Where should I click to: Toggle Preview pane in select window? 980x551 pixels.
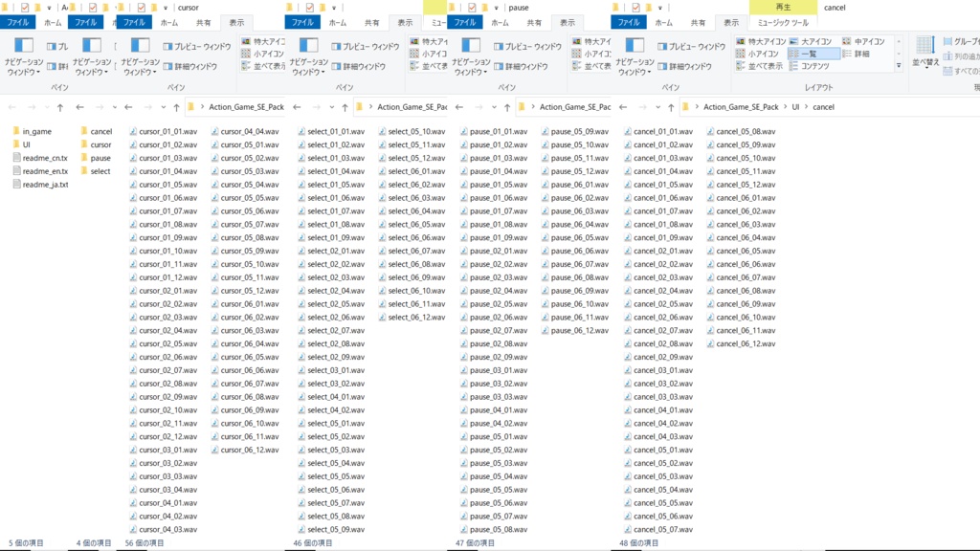click(x=365, y=46)
